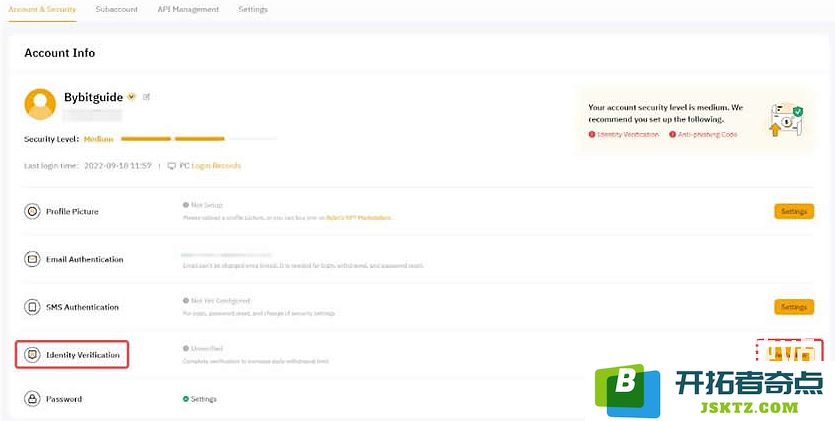Click the Identity Verification icon
Image resolution: width=835 pixels, height=421 pixels.
[32, 354]
